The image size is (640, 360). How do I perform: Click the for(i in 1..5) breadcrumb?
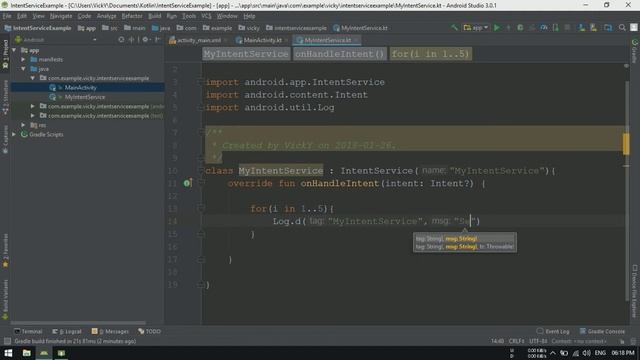431,54
